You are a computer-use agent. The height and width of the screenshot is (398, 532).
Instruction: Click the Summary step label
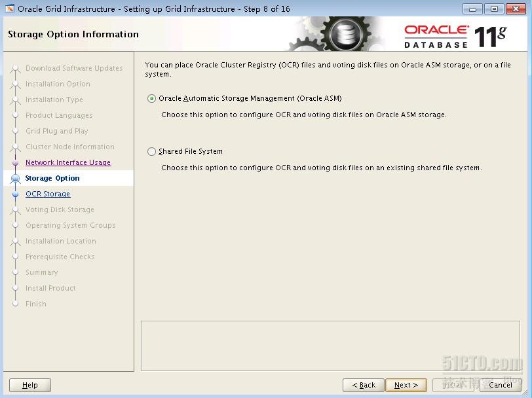(x=42, y=272)
